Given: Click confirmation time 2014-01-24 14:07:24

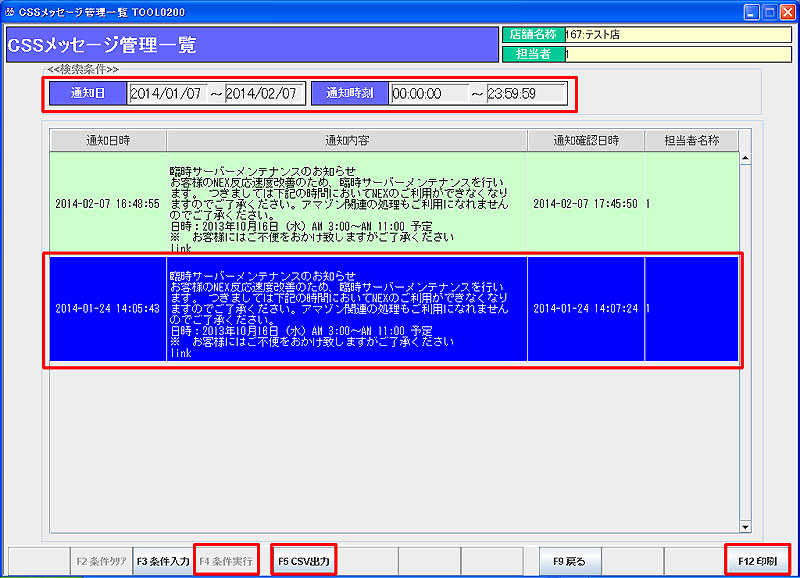Looking at the screenshot, I should (586, 309).
